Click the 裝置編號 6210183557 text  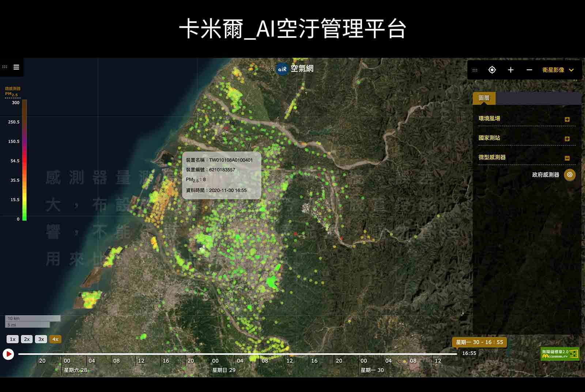(210, 170)
